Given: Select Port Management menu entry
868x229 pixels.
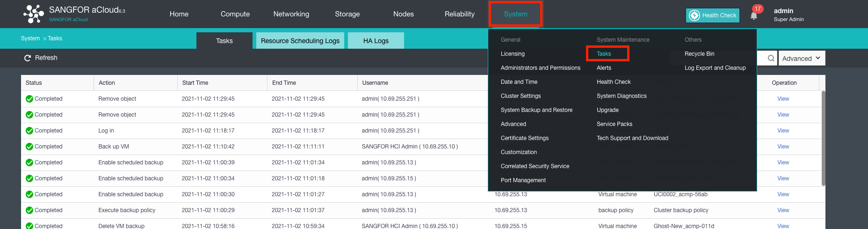Looking at the screenshot, I should click(x=523, y=180).
